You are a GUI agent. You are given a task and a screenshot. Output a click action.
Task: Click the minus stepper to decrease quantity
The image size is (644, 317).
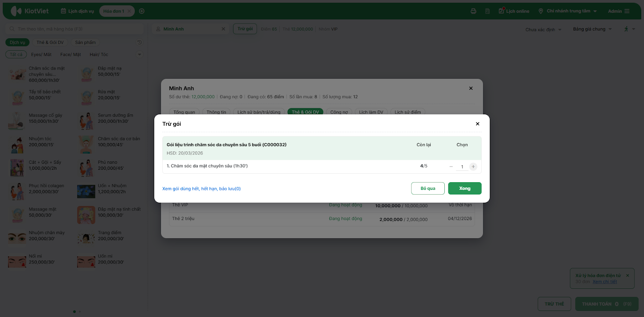point(451,167)
